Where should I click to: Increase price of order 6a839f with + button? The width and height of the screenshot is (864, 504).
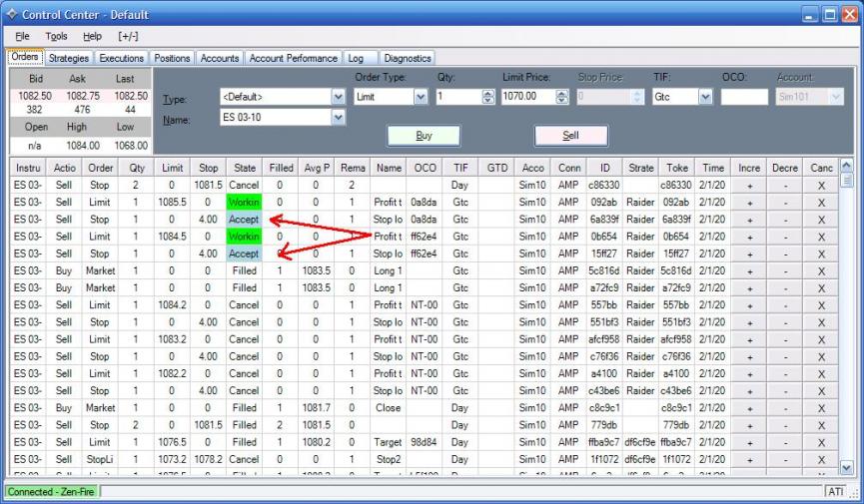pyautogui.click(x=749, y=220)
